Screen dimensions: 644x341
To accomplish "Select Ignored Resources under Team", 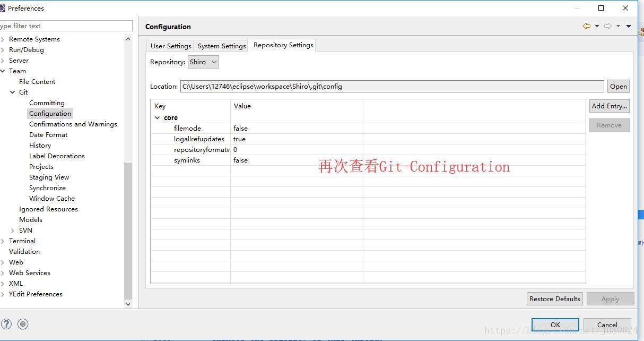I will pyautogui.click(x=48, y=209).
